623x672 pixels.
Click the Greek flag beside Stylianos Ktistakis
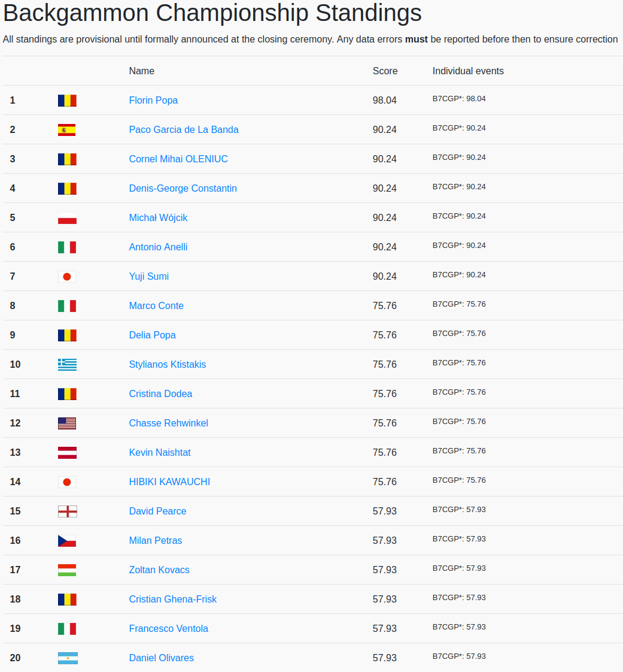pyautogui.click(x=67, y=365)
